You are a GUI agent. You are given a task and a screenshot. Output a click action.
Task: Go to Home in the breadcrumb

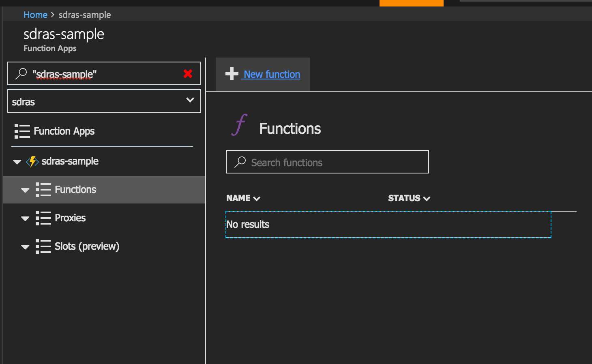coord(35,15)
